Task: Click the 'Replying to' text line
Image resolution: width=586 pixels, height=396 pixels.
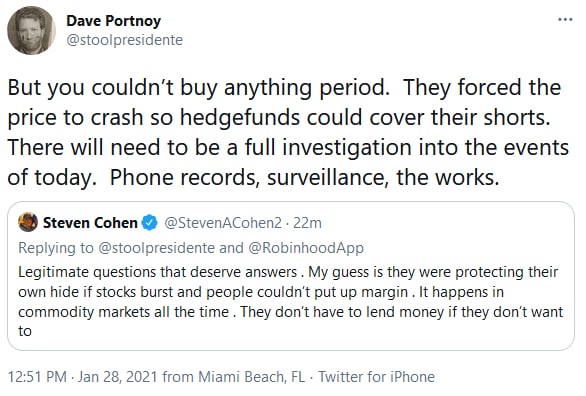Action: click(191, 248)
